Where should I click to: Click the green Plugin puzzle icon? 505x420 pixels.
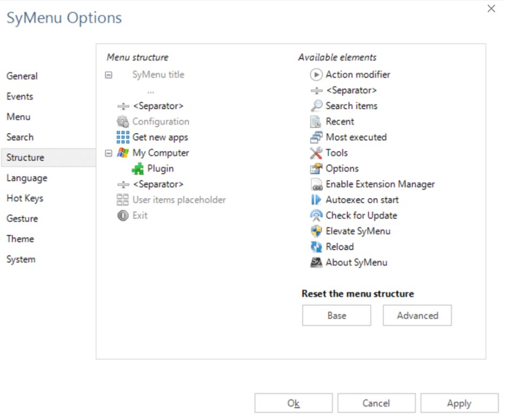(x=137, y=168)
